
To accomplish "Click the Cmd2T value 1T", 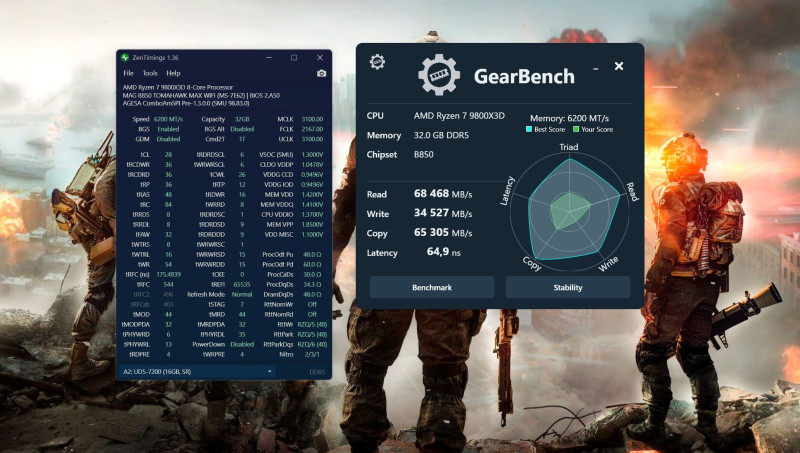I will tap(242, 139).
